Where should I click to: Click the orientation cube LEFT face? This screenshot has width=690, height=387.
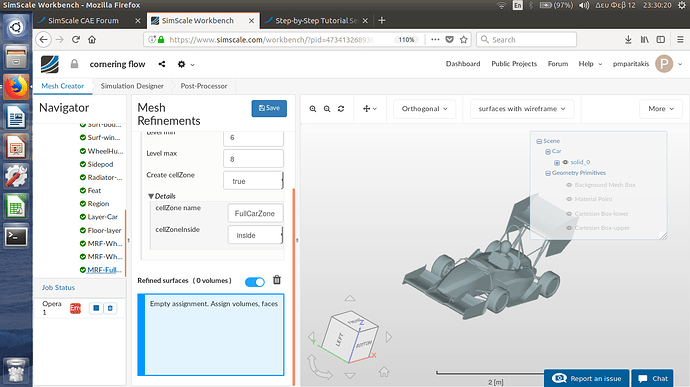click(339, 340)
